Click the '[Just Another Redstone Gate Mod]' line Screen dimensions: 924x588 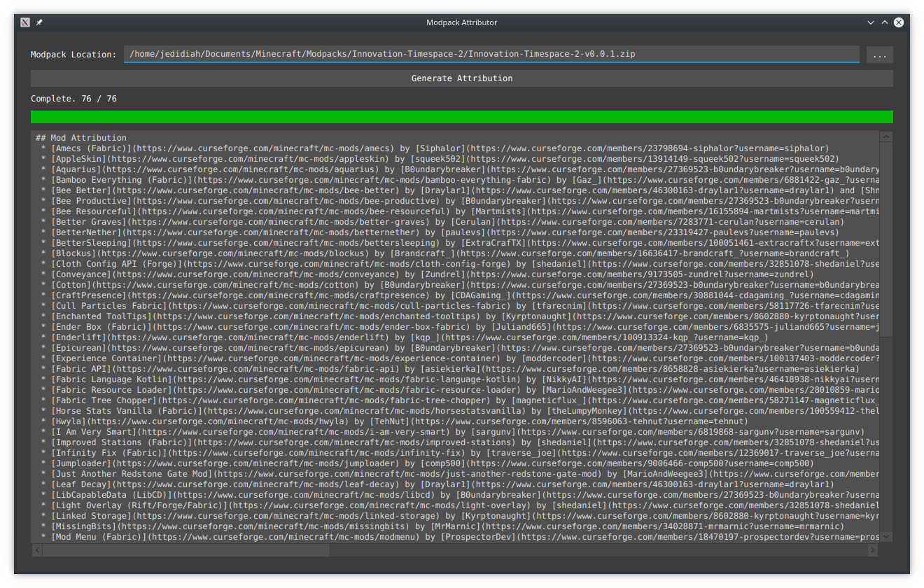pos(460,474)
